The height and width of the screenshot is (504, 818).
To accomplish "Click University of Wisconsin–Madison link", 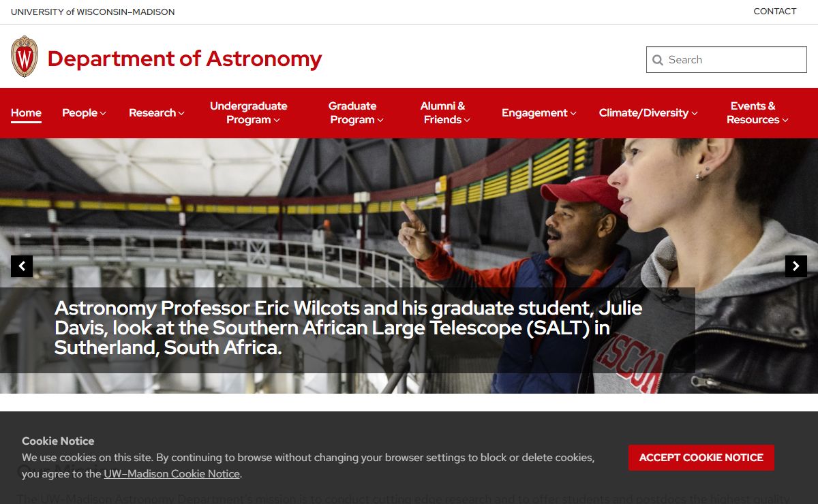I will coord(93,12).
